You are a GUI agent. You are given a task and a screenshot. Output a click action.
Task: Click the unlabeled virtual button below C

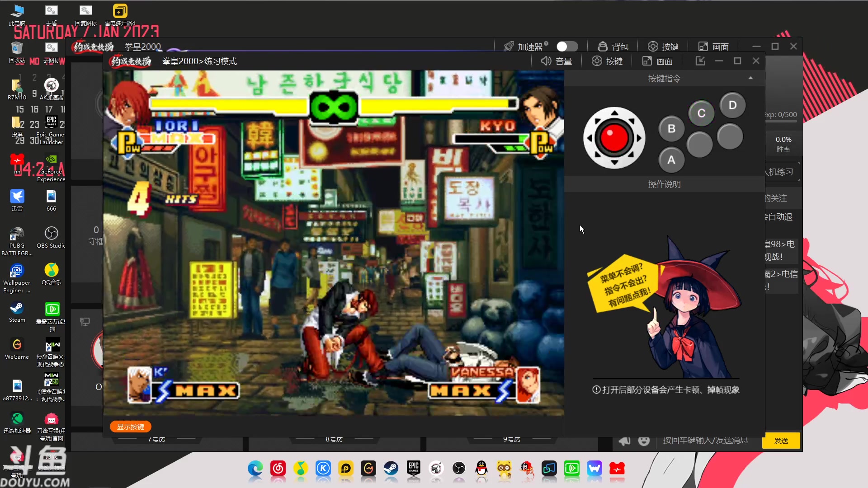click(699, 145)
